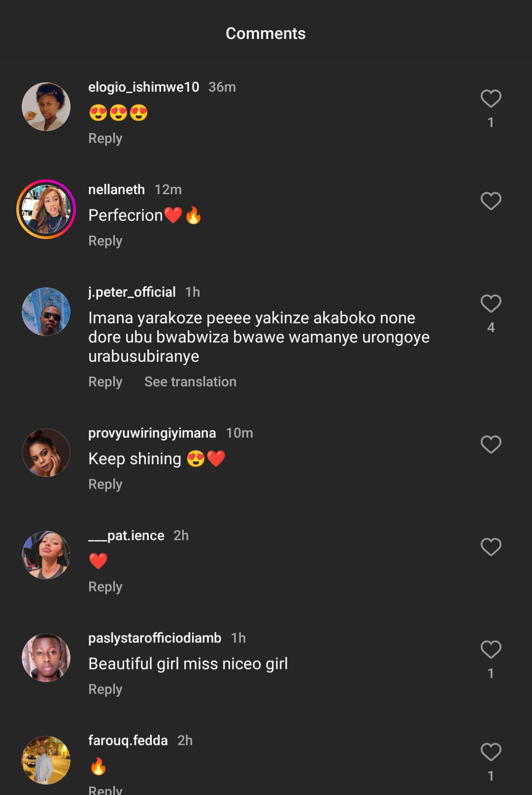The width and height of the screenshot is (532, 795).
Task: Tap the heart on nellaneth's comment
Action: (491, 201)
